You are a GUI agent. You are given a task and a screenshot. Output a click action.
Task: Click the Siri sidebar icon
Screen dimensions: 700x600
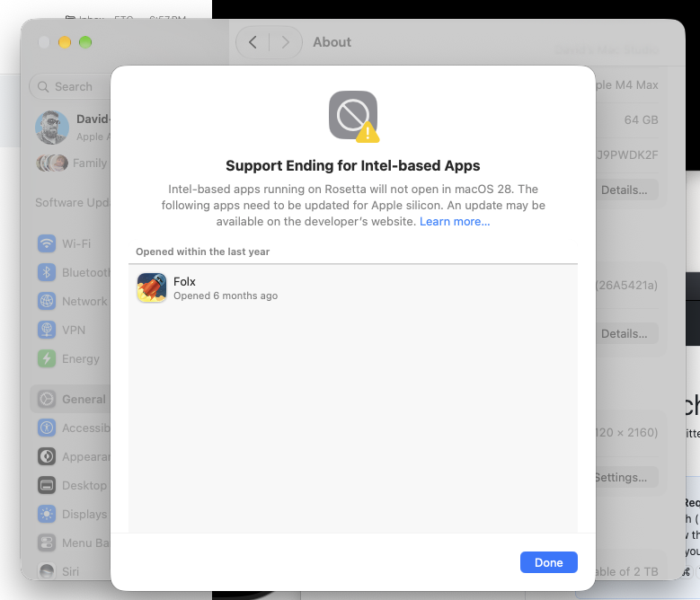[x=47, y=571]
